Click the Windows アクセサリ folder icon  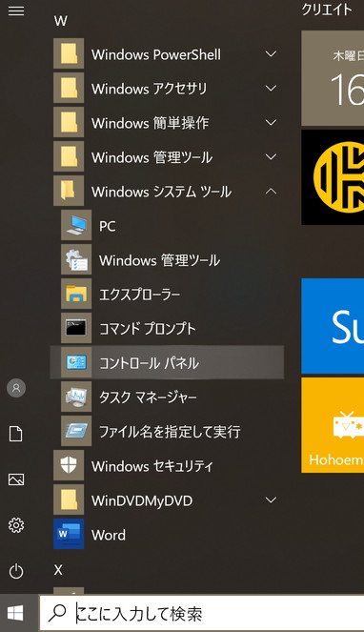[69, 88]
